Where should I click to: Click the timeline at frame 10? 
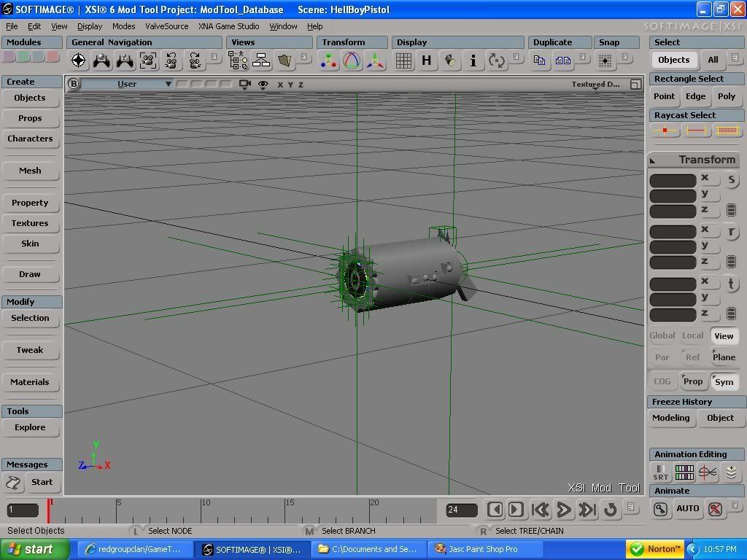(201, 511)
